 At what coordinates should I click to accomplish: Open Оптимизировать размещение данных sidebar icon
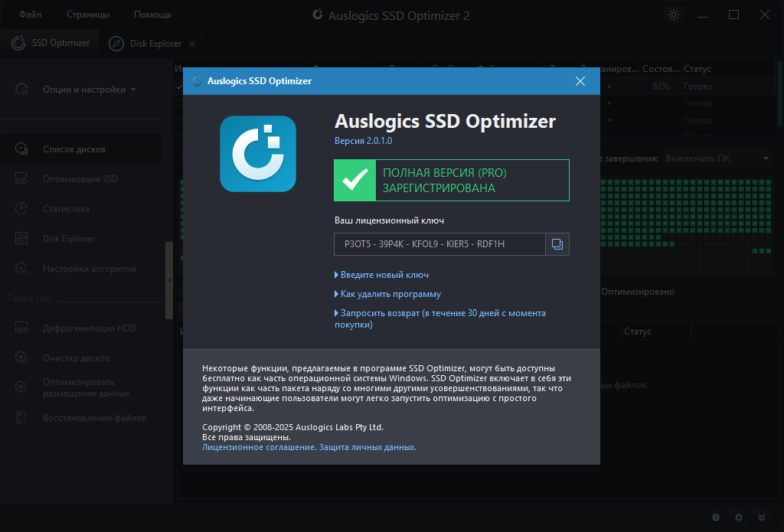(x=21, y=387)
